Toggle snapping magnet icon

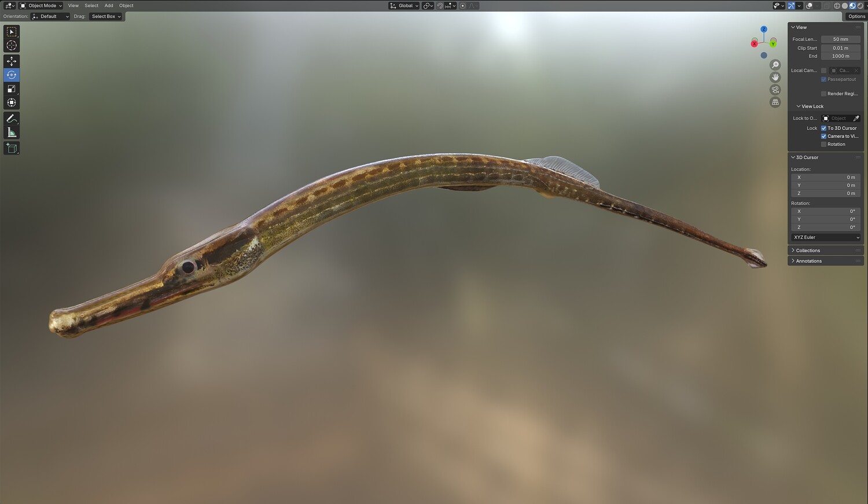(x=440, y=6)
